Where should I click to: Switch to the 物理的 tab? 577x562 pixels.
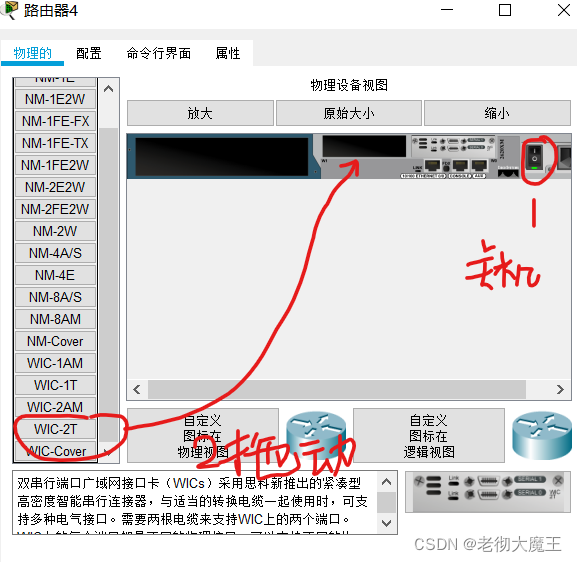pos(32,53)
